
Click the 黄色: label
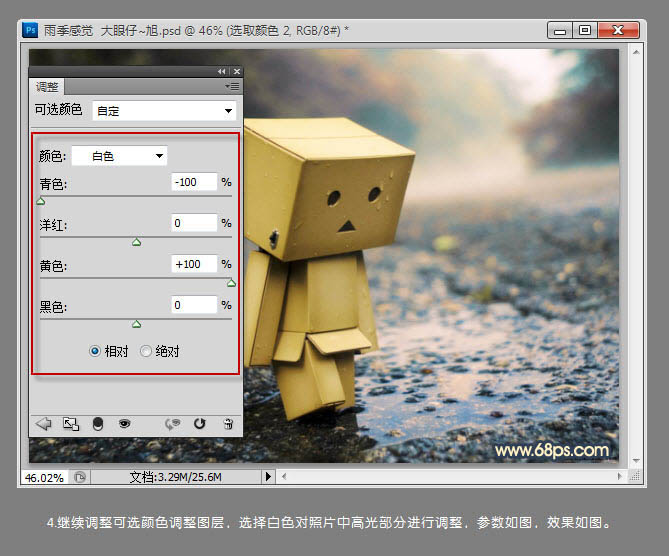click(53, 266)
